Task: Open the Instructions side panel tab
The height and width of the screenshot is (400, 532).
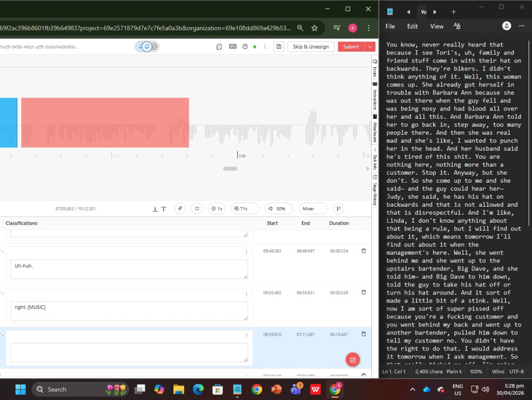Action: pos(375,96)
